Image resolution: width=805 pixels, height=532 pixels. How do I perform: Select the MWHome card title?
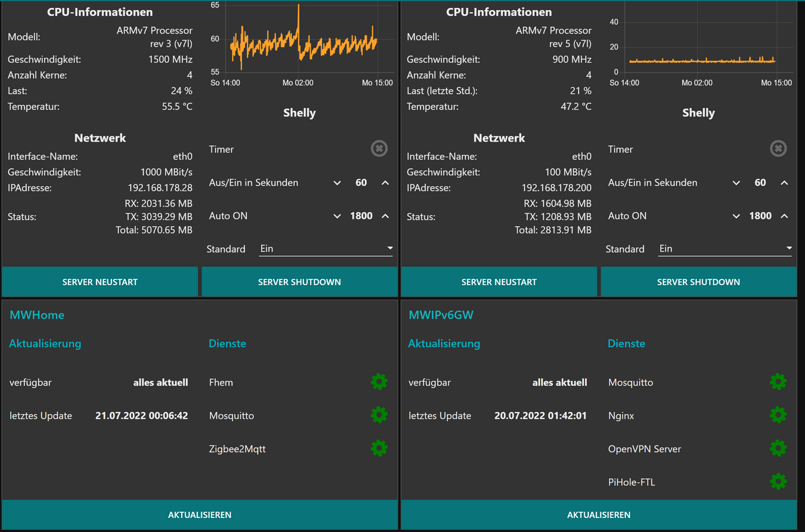37,315
